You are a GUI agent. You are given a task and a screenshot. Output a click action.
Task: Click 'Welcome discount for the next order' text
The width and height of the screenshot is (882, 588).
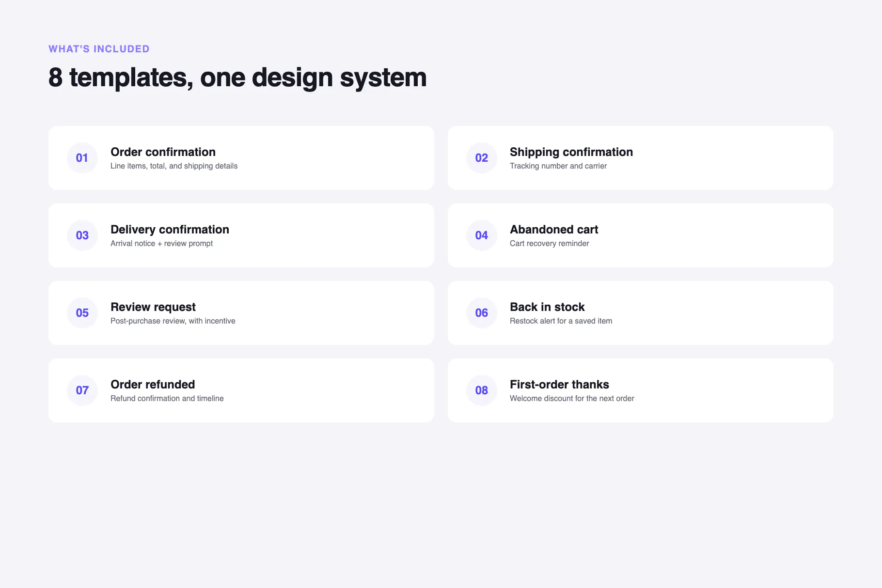[x=572, y=399]
